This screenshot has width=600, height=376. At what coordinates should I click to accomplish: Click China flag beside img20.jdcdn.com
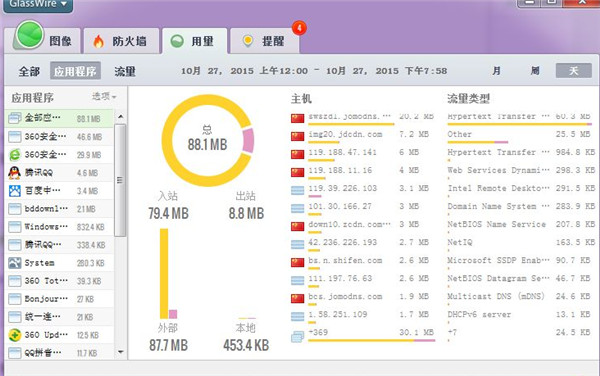[297, 136]
